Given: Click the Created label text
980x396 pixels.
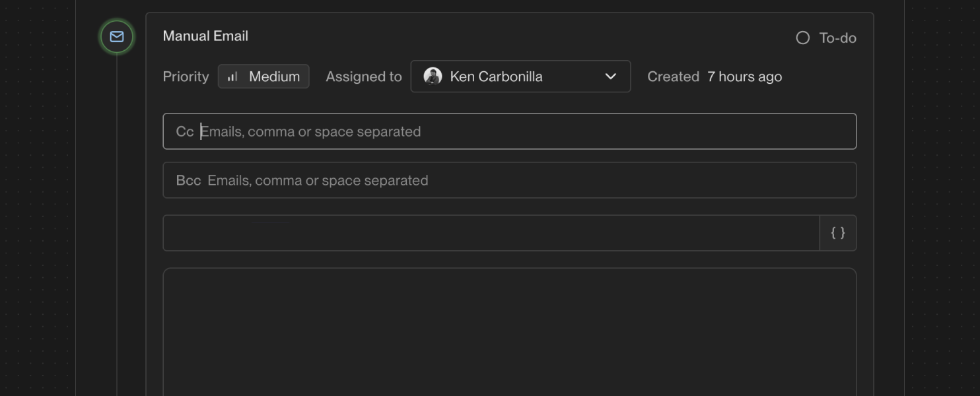Looking at the screenshot, I should [673, 77].
